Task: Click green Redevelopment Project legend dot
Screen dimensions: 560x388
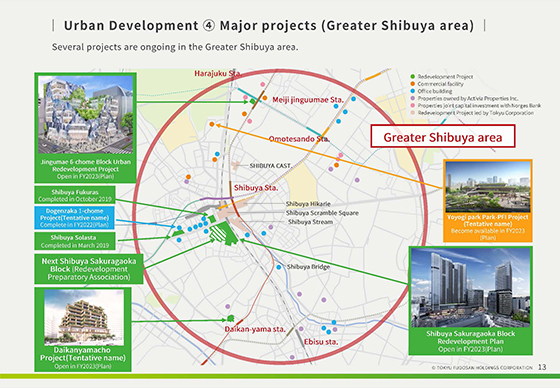Action: (412, 76)
